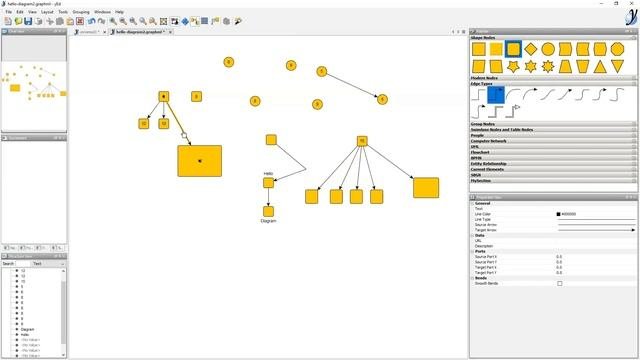Image resolution: width=640 pixels, height=360 pixels.
Task: Select the circle shape node in palette
Action: (x=548, y=49)
